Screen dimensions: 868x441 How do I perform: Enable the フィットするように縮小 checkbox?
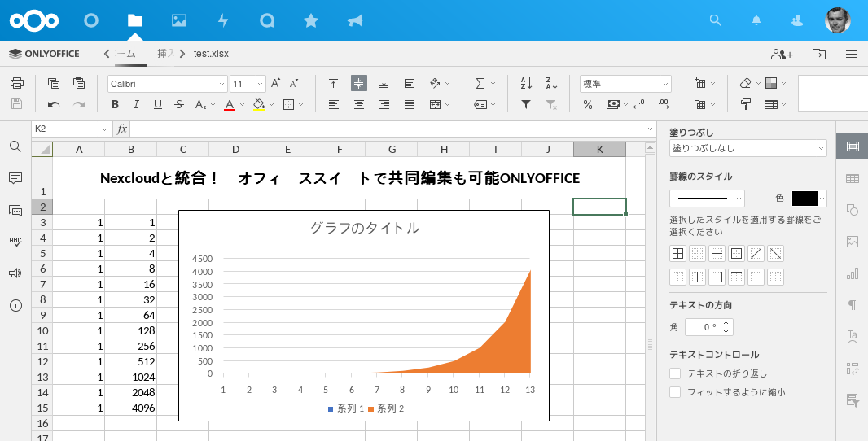tap(675, 392)
